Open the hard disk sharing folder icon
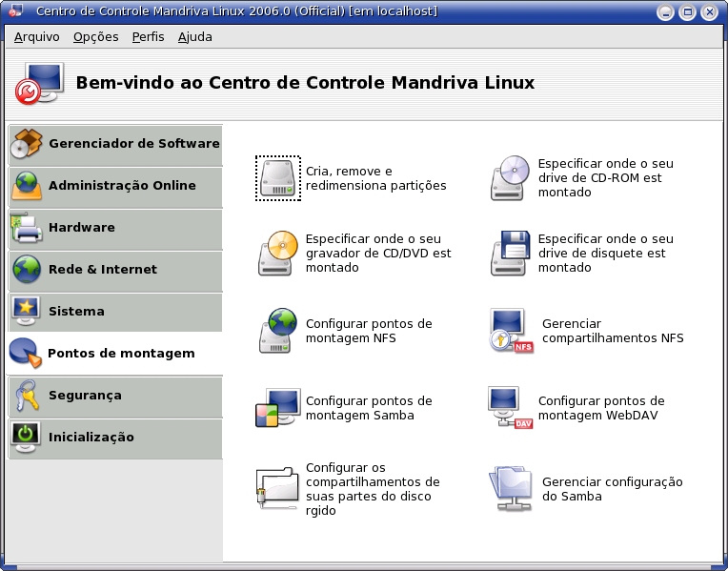The width and height of the screenshot is (728, 571). 277,488
